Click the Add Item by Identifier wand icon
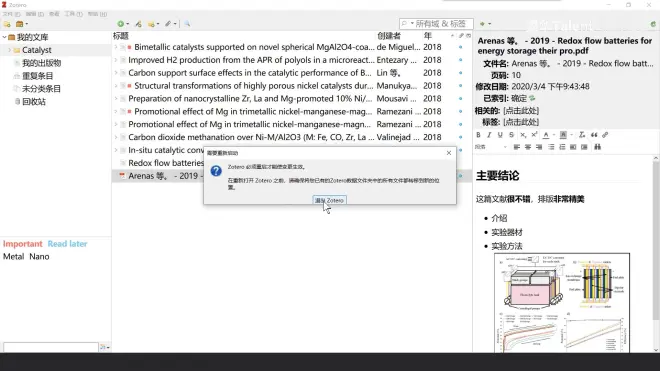This screenshot has height=371, width=660. coord(138,24)
